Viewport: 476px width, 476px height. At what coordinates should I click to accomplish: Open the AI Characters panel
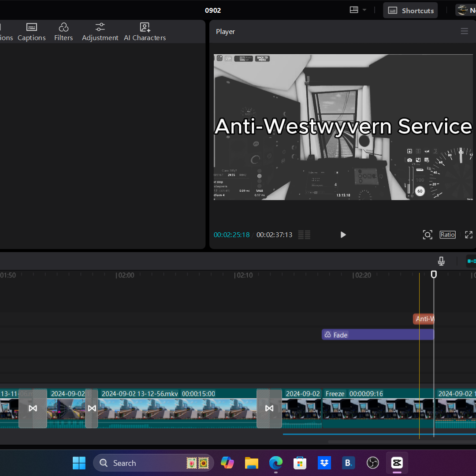[x=145, y=32]
